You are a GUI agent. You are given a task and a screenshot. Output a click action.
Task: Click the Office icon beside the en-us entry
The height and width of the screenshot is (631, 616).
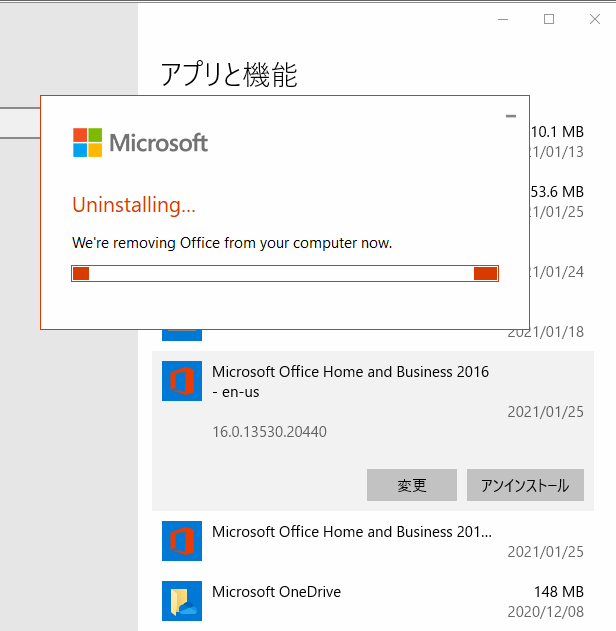click(x=182, y=381)
